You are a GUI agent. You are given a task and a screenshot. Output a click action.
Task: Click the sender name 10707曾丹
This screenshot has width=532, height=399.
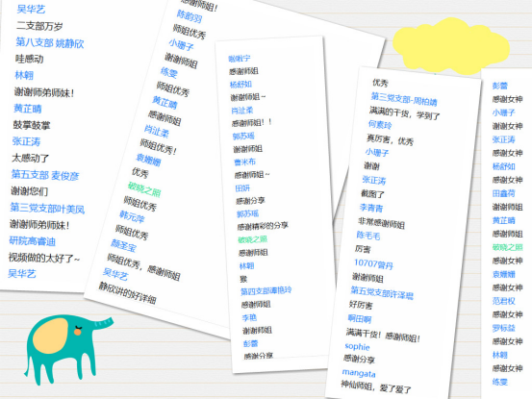coord(373,264)
